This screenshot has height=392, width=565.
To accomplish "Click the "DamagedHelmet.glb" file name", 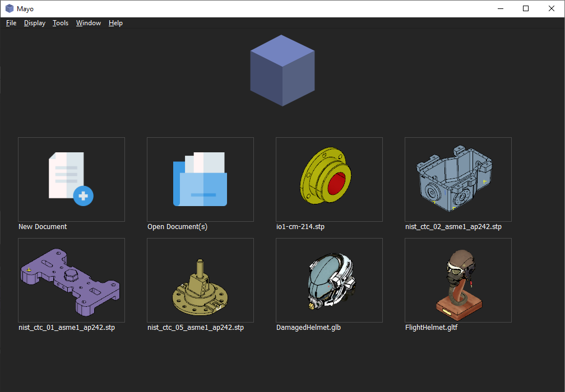I will point(308,328).
